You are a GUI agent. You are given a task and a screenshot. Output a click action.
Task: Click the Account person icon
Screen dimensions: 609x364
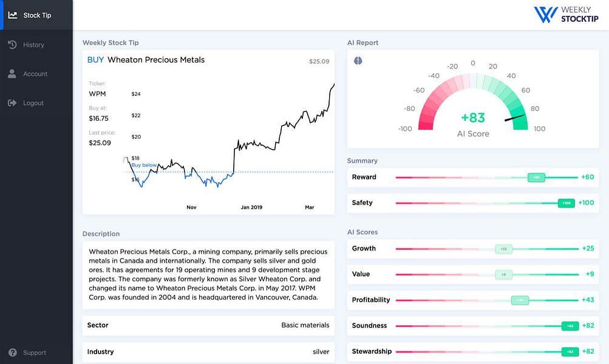(x=12, y=74)
